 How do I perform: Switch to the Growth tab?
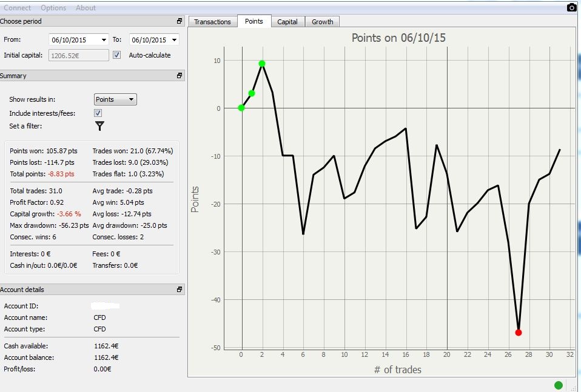point(323,22)
